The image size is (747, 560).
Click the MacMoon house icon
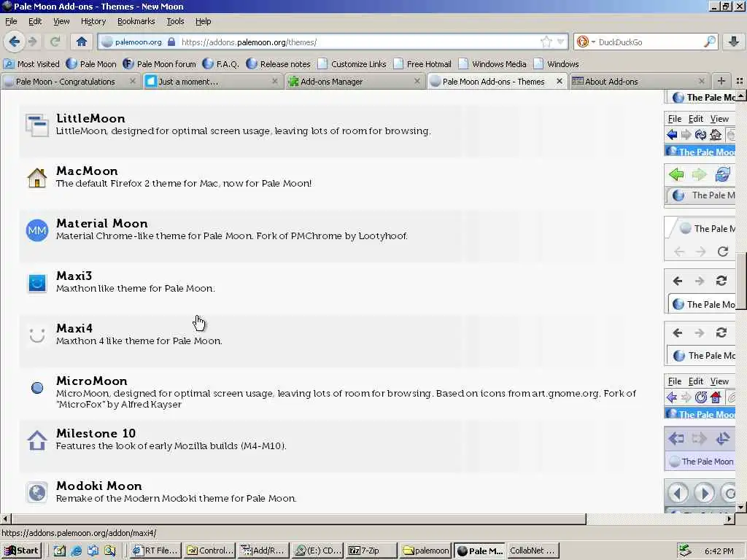36,178
